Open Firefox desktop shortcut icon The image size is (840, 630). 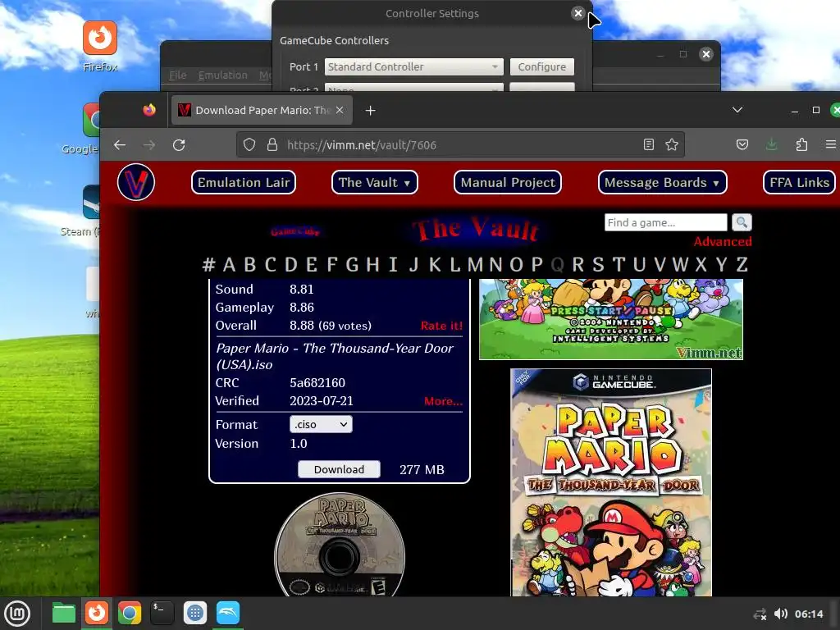pyautogui.click(x=100, y=39)
